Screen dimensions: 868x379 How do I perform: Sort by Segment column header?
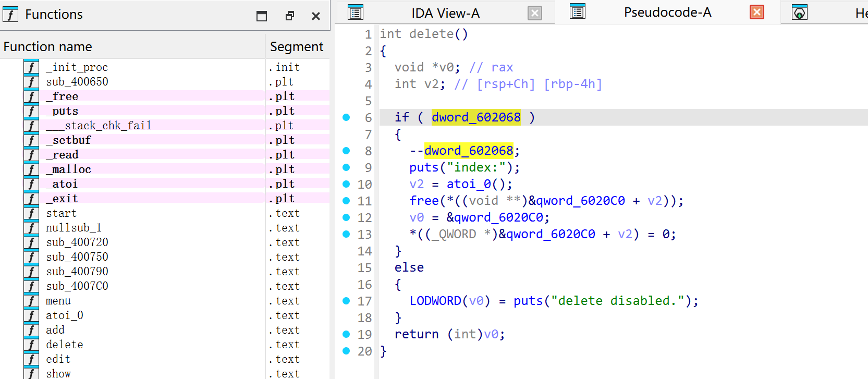(x=298, y=46)
